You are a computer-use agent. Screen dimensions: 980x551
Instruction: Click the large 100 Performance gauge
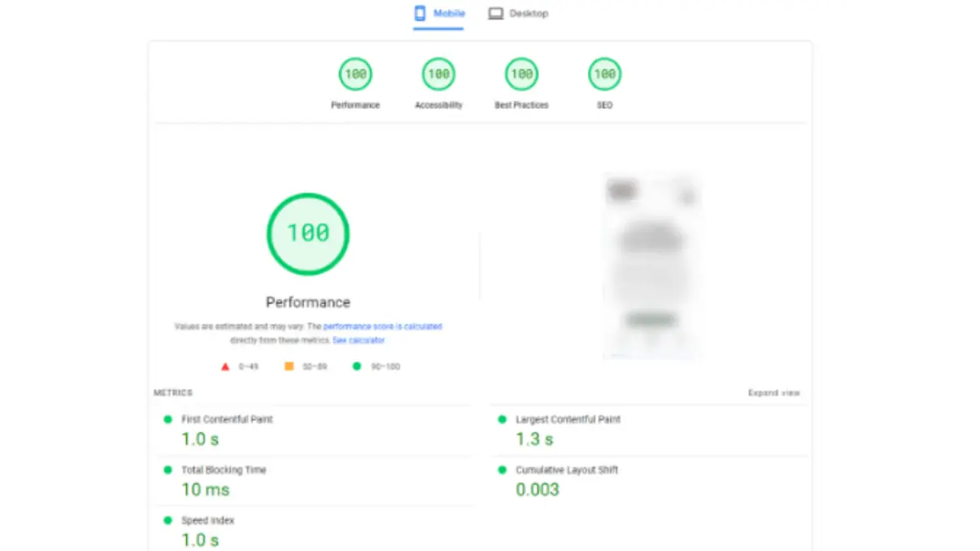pos(308,233)
